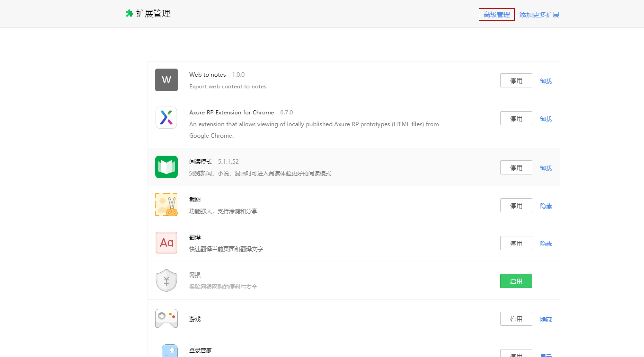Click the 登录管家 blue icon
This screenshot has height=357, width=644.
170,351
